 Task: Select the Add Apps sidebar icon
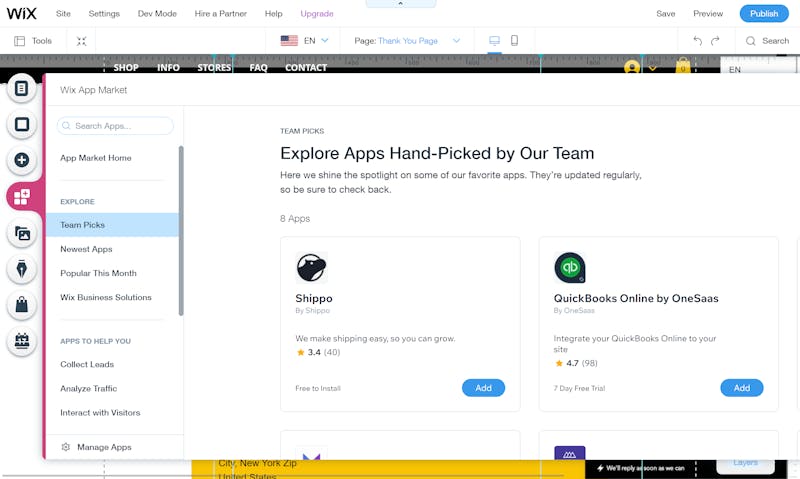21,196
